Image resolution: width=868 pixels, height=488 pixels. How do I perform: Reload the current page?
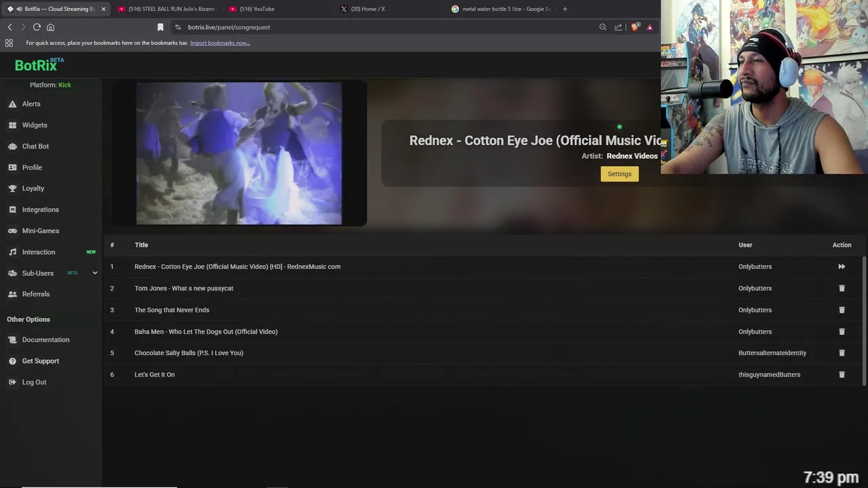[x=37, y=27]
